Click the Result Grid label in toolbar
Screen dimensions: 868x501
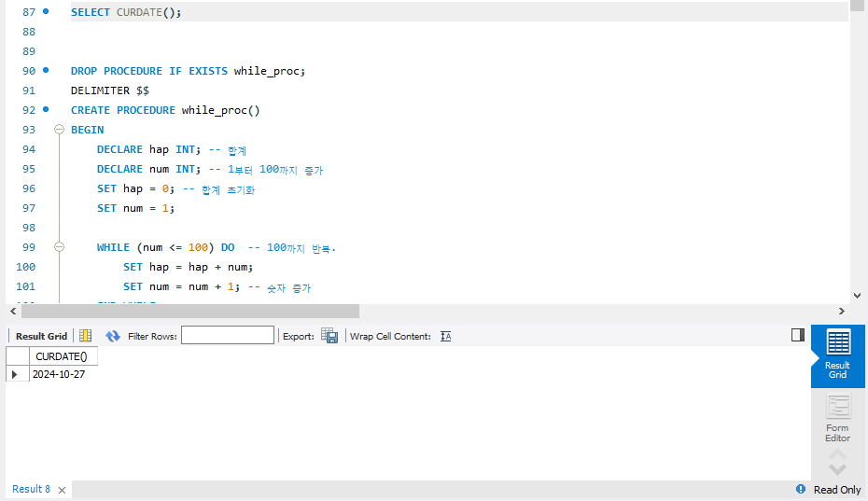coord(41,336)
